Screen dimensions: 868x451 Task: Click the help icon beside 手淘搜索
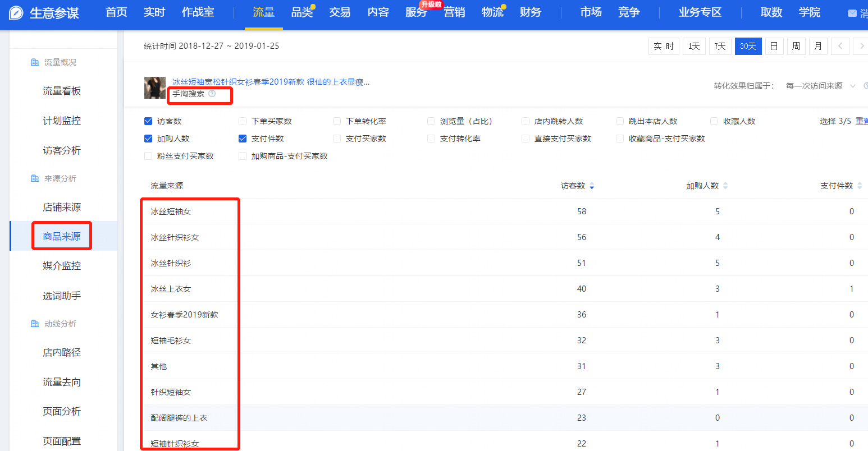click(212, 94)
